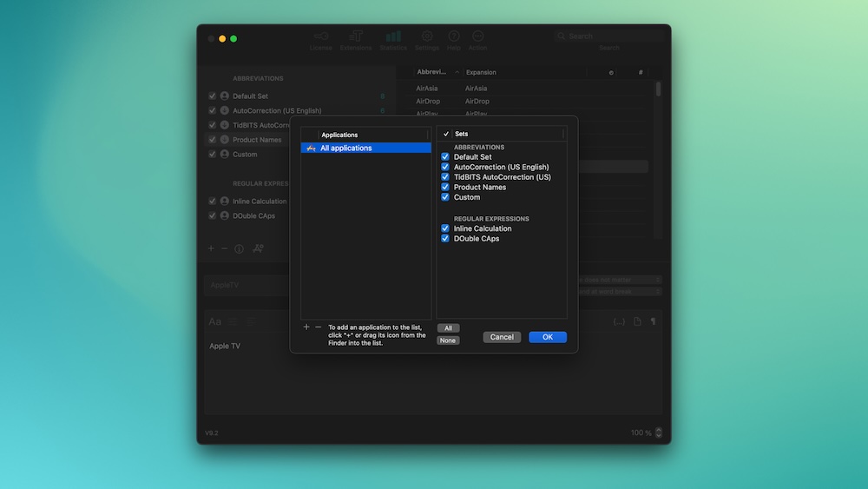Click AutoCorrection (US English) download icon in sidebar
This screenshot has width=868, height=489.
pos(225,111)
